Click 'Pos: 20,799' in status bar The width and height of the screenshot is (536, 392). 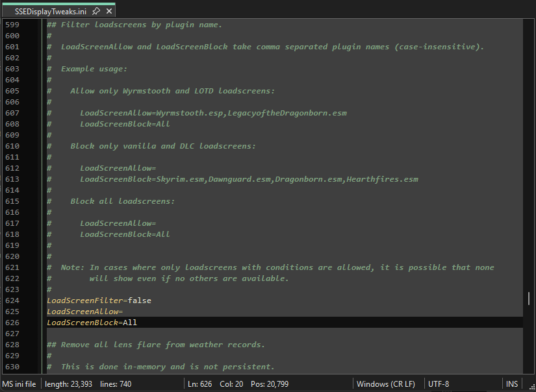[270, 384]
